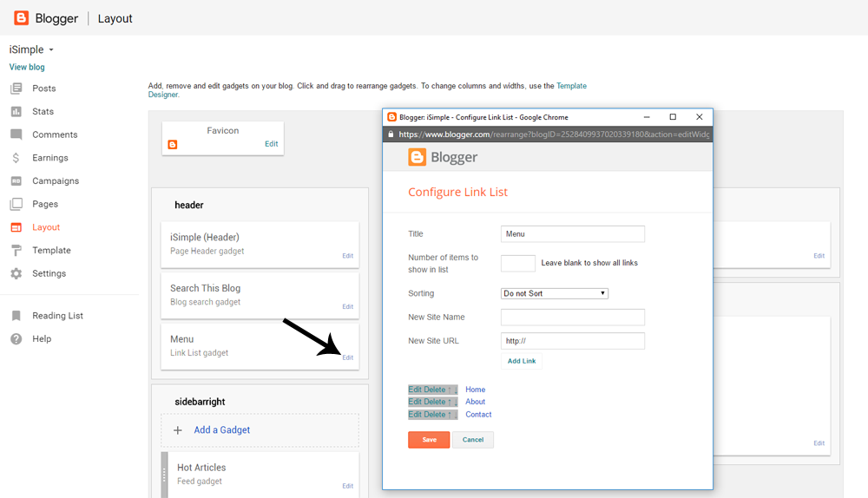Click the lock icon in popup address bar

[391, 134]
